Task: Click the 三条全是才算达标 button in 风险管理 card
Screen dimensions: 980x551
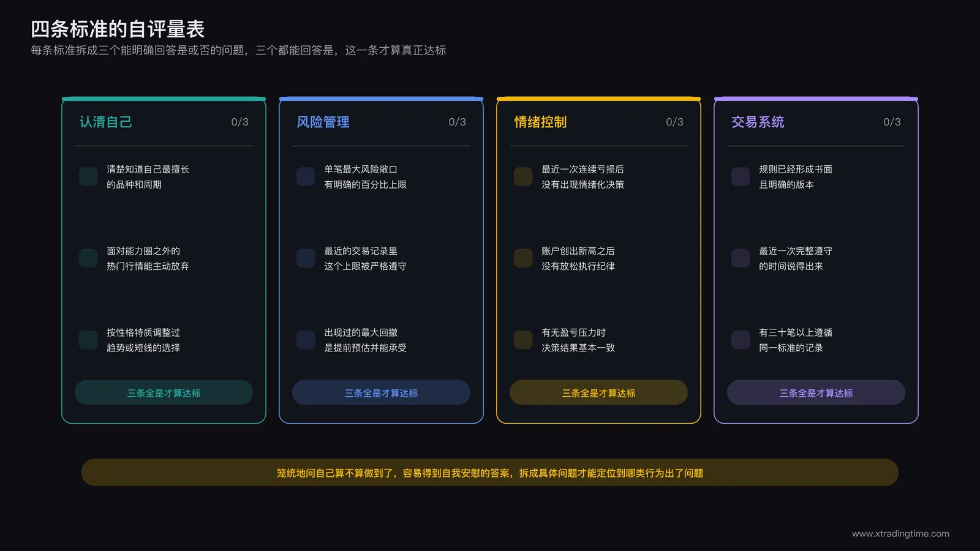Action: tap(381, 392)
